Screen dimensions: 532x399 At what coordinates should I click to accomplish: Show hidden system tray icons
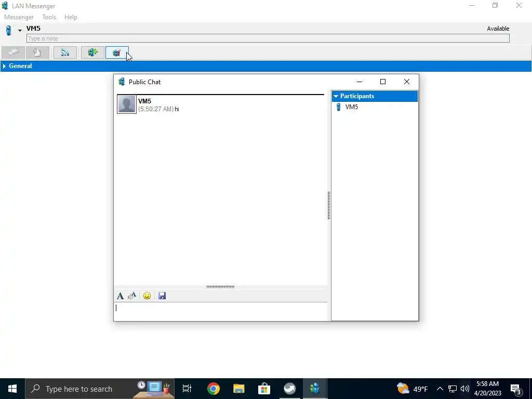pos(440,389)
